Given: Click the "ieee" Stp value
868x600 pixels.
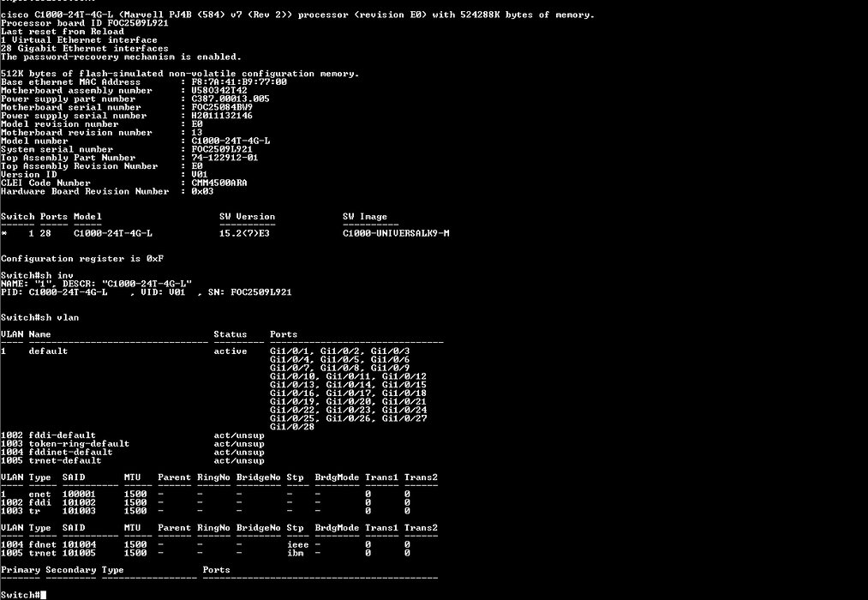Looking at the screenshot, I should click(298, 544).
